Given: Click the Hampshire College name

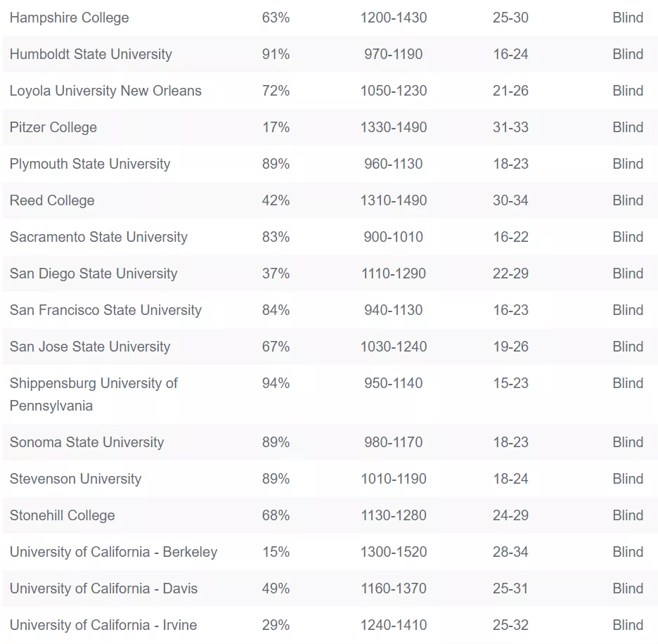Looking at the screenshot, I should pyautogui.click(x=69, y=18).
